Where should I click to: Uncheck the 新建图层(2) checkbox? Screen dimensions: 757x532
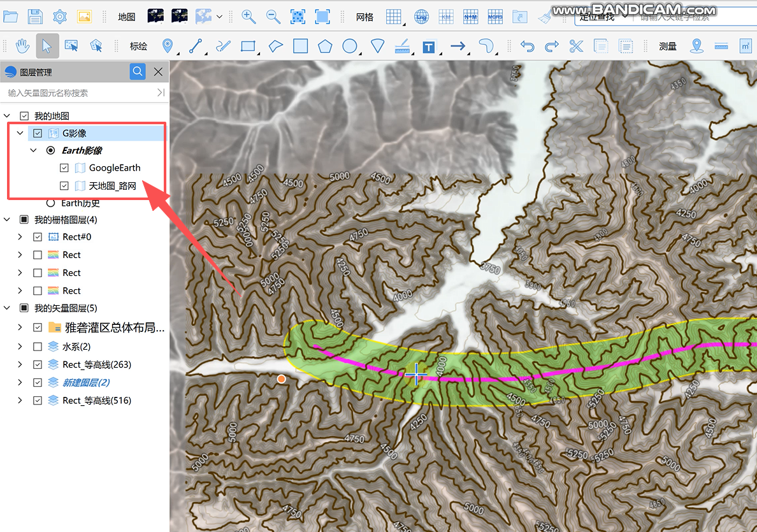pos(38,382)
